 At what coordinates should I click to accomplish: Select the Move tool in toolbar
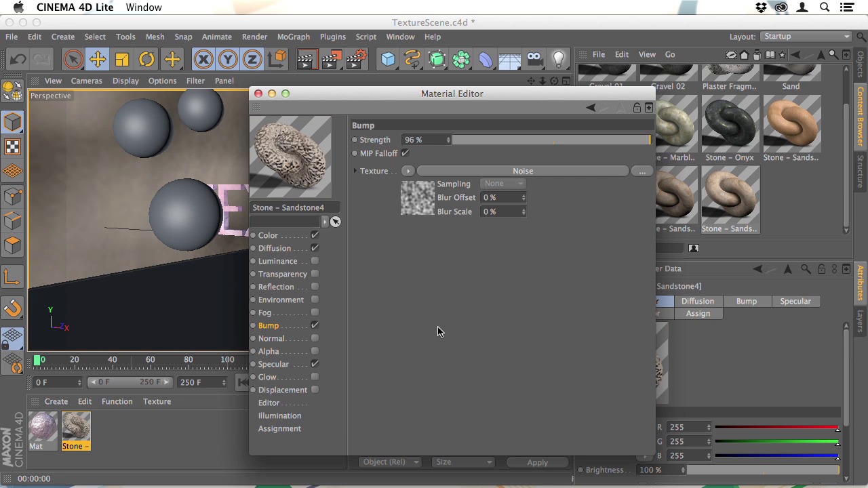point(98,60)
